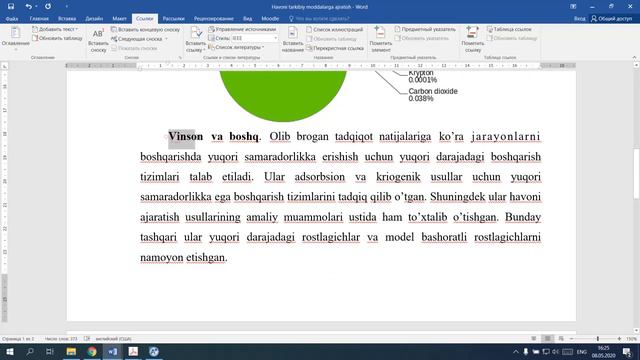Open footnotes dialog launcher in Сноски group
Screen dimensions: 640x360
click(x=180, y=58)
